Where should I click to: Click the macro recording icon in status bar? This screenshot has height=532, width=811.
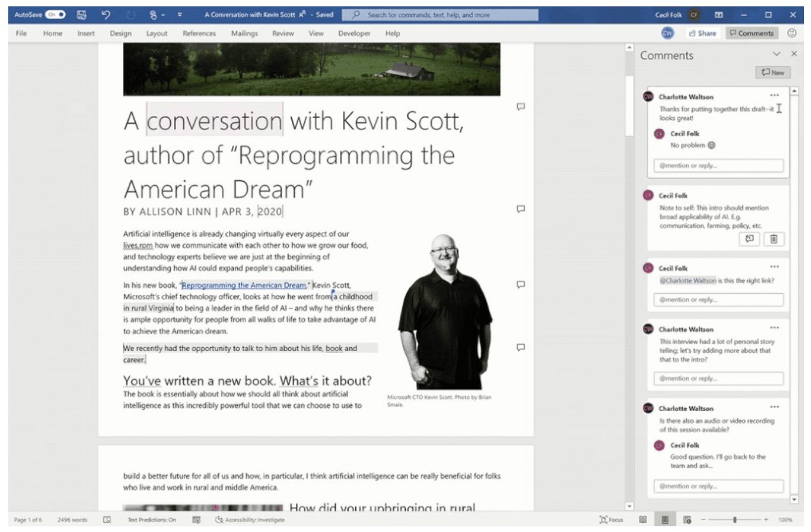pos(197,520)
